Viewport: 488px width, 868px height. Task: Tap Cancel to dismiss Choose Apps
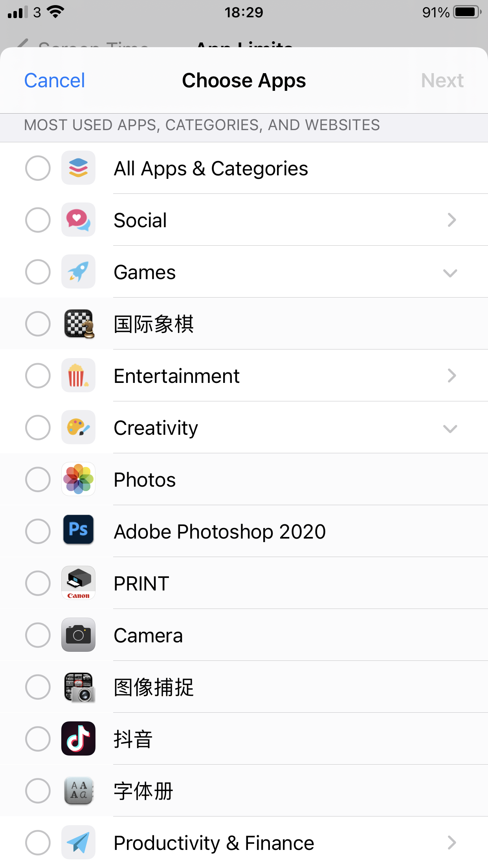coord(55,81)
